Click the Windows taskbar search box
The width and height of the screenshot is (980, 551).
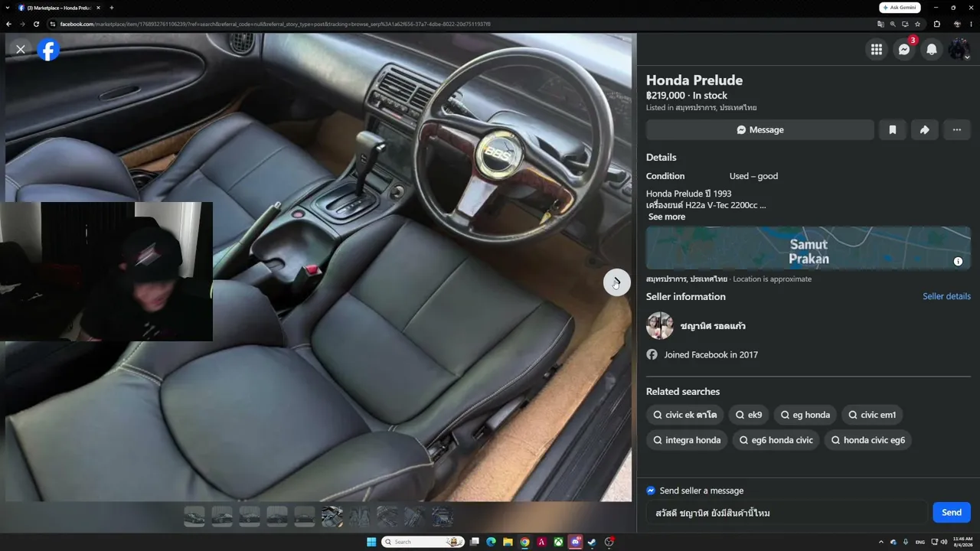423,542
